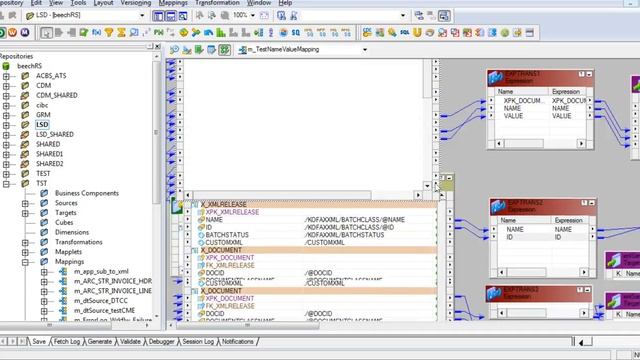Close the Repository Navigator panel
Image resolution: width=640 pixels, height=360 pixels.
coord(158,46)
